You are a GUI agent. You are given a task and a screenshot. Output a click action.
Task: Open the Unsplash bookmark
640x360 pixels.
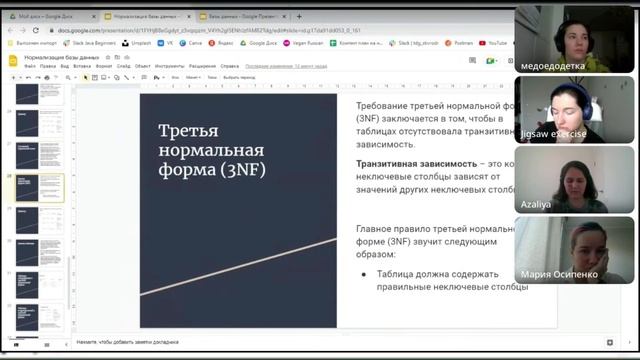click(x=137, y=43)
